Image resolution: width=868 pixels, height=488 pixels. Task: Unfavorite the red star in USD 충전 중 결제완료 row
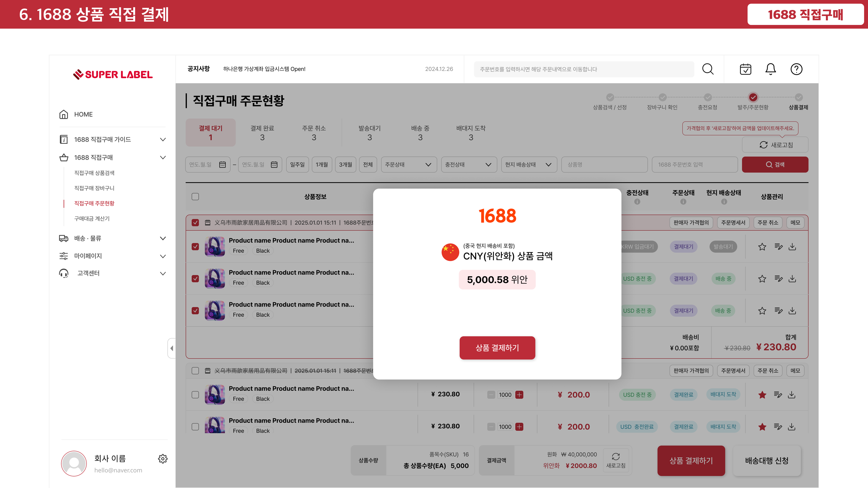(762, 395)
